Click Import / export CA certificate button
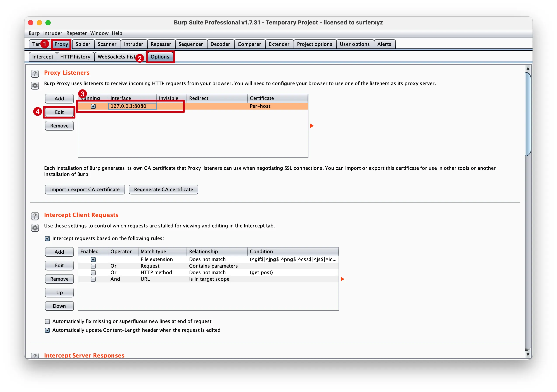 [85, 189]
